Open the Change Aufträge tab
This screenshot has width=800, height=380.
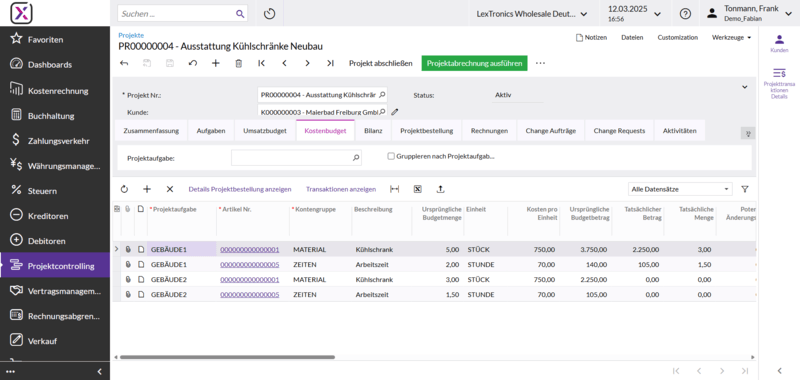click(551, 131)
